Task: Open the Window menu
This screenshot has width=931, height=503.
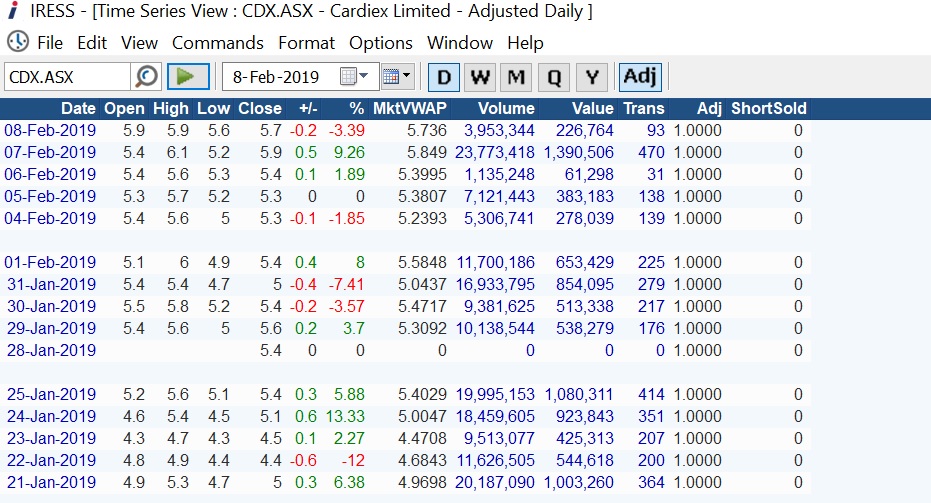Action: click(x=460, y=43)
